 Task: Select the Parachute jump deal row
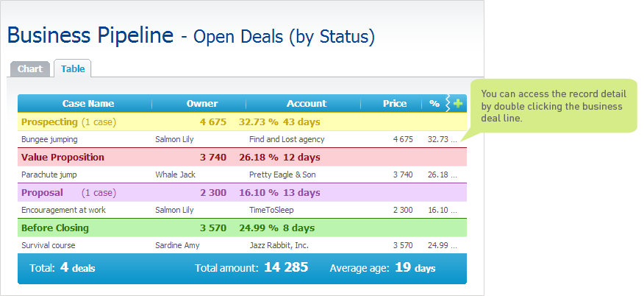click(x=242, y=175)
